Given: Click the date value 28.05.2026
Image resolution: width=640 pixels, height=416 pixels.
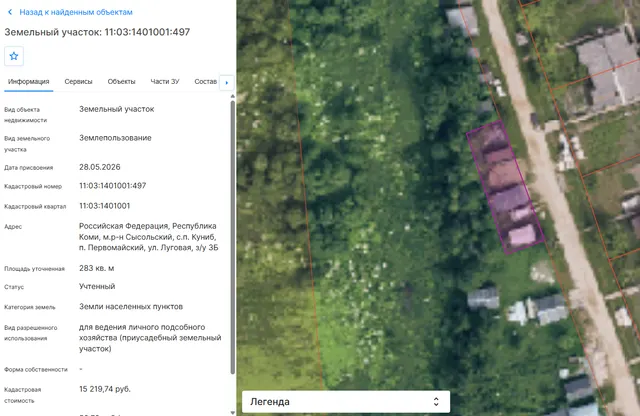Looking at the screenshot, I should (100, 167).
